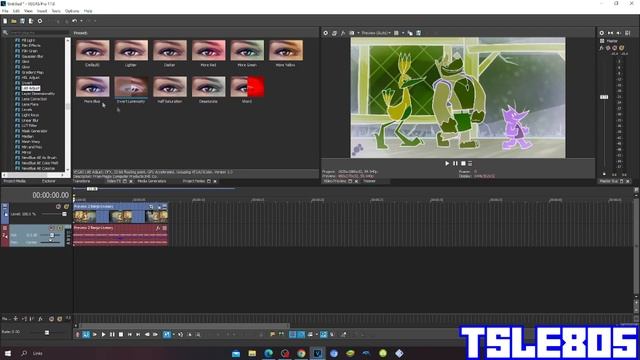Switch to the Media Generators tab
The image size is (640, 360).
pos(152,181)
